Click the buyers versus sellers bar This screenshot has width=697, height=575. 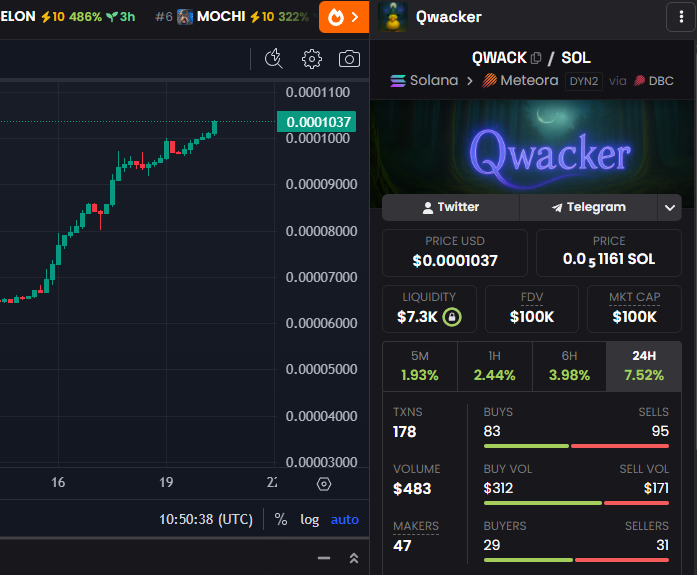(576, 560)
